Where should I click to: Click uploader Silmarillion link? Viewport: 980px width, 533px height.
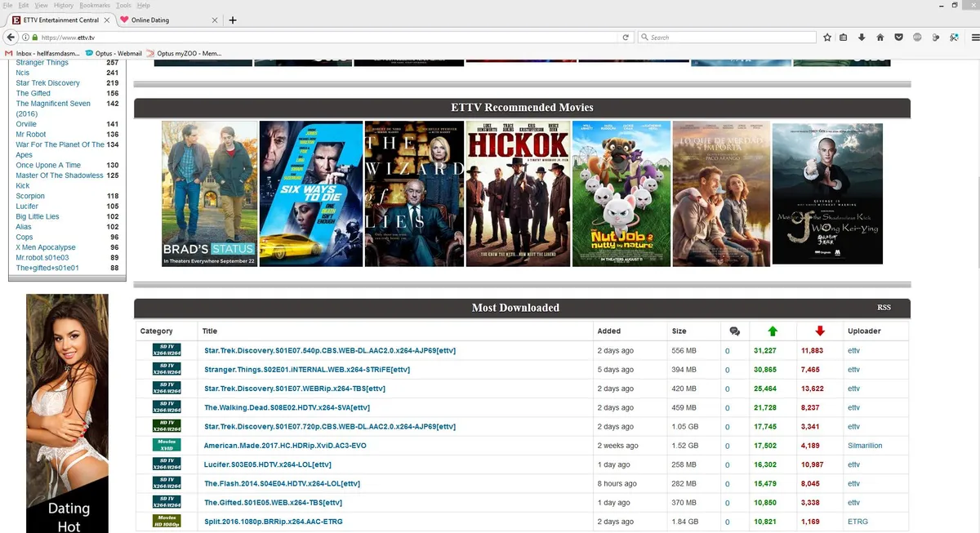point(865,446)
